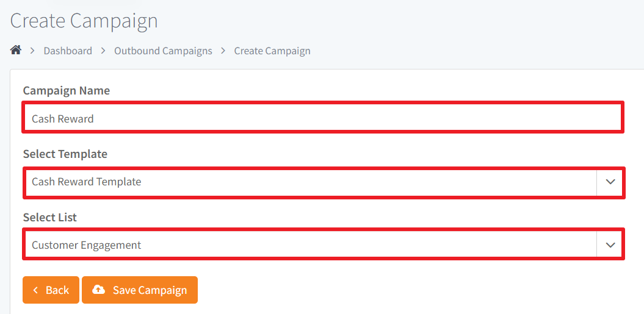
Task: Click the Create Campaign page heading
Action: [84, 21]
